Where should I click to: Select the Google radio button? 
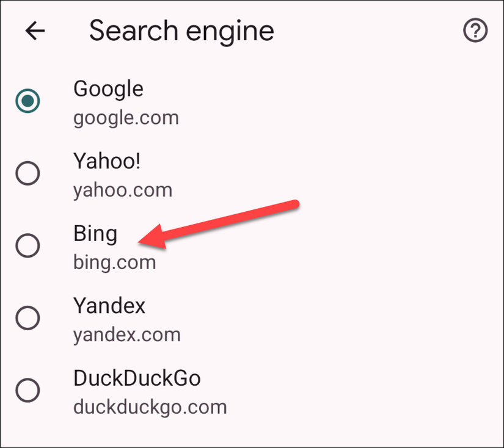pyautogui.click(x=27, y=101)
